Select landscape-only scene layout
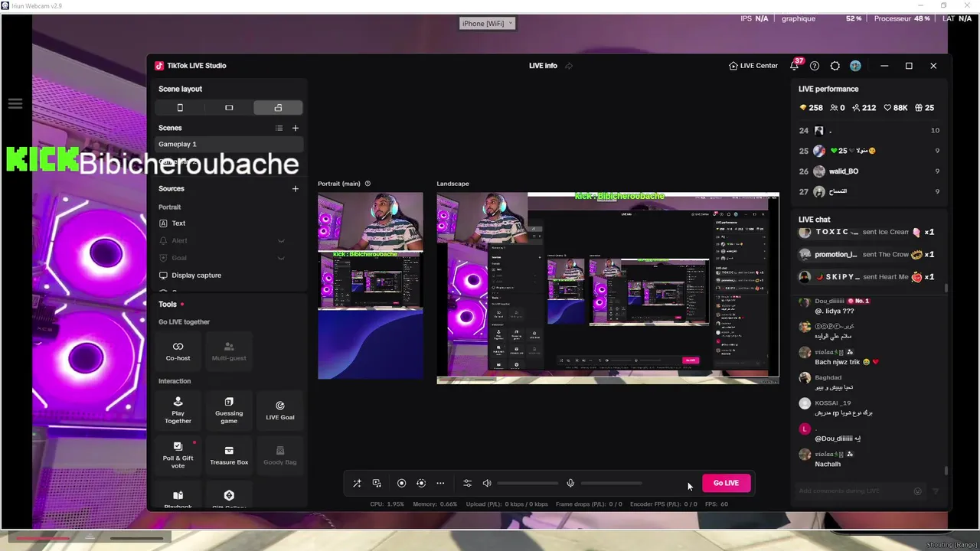Screen dimensions: 980x551 (229, 108)
